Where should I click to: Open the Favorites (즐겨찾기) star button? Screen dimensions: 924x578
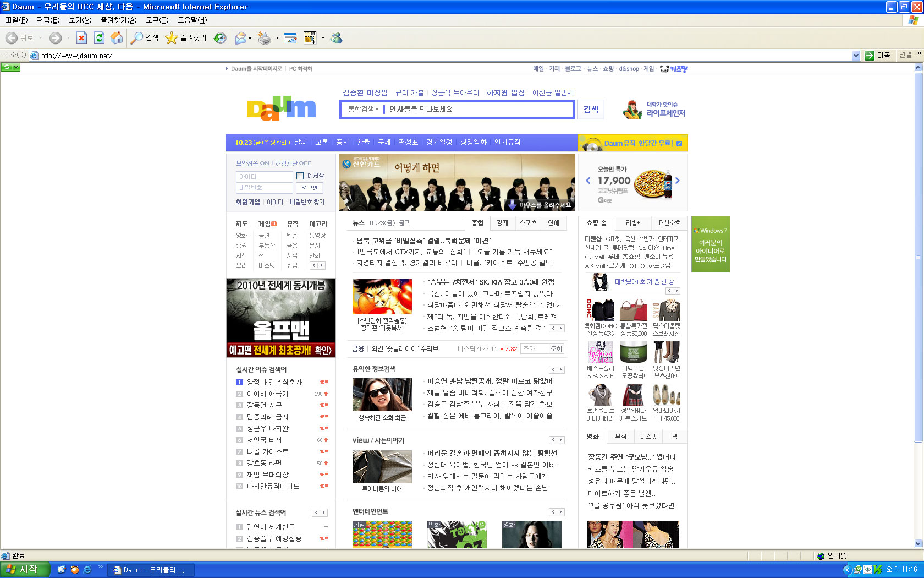tap(186, 38)
